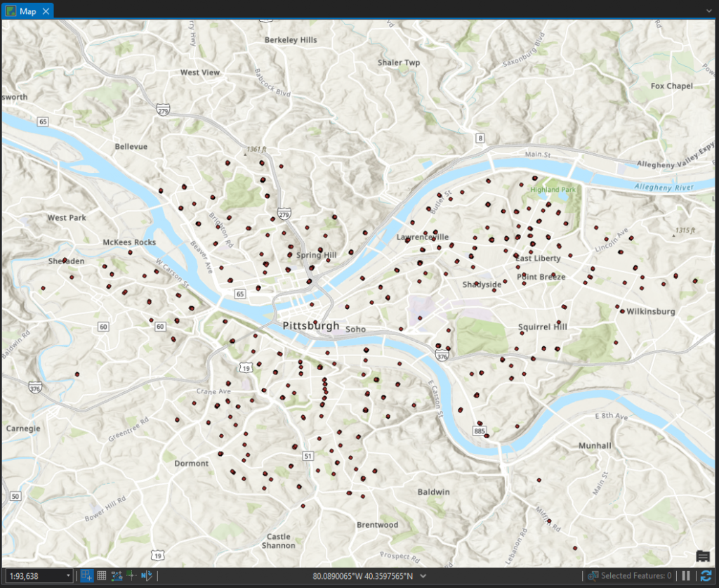
Task: Click the constraints inference icon
Action: (117, 576)
